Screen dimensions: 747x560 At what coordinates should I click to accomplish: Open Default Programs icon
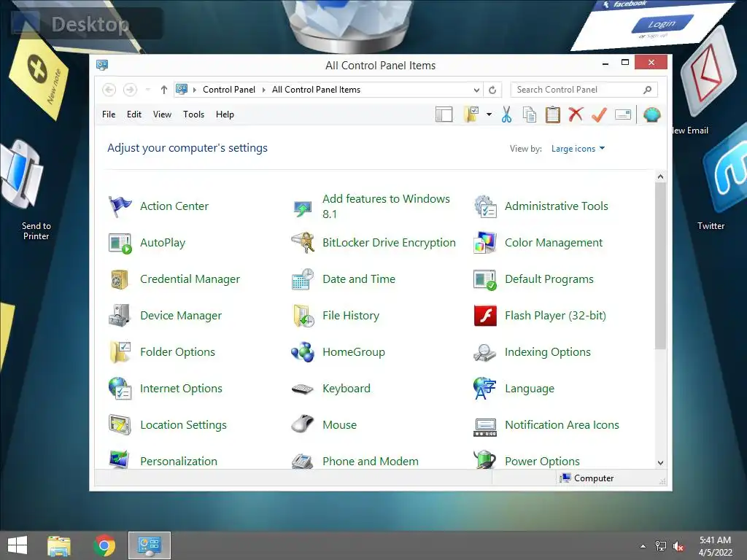pos(485,279)
